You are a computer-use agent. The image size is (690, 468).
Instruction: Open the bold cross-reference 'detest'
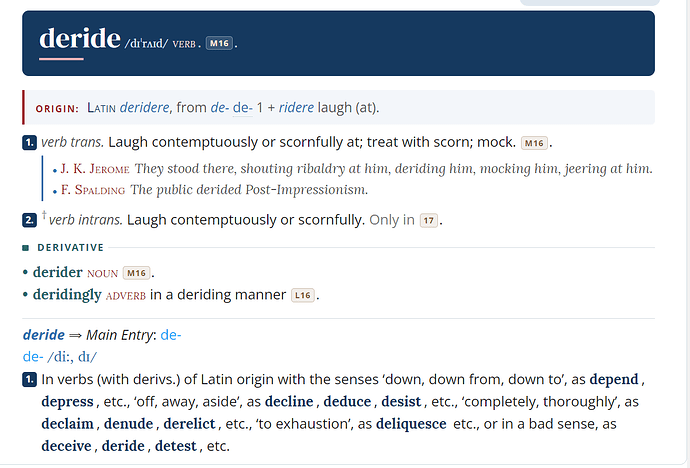tap(176, 446)
